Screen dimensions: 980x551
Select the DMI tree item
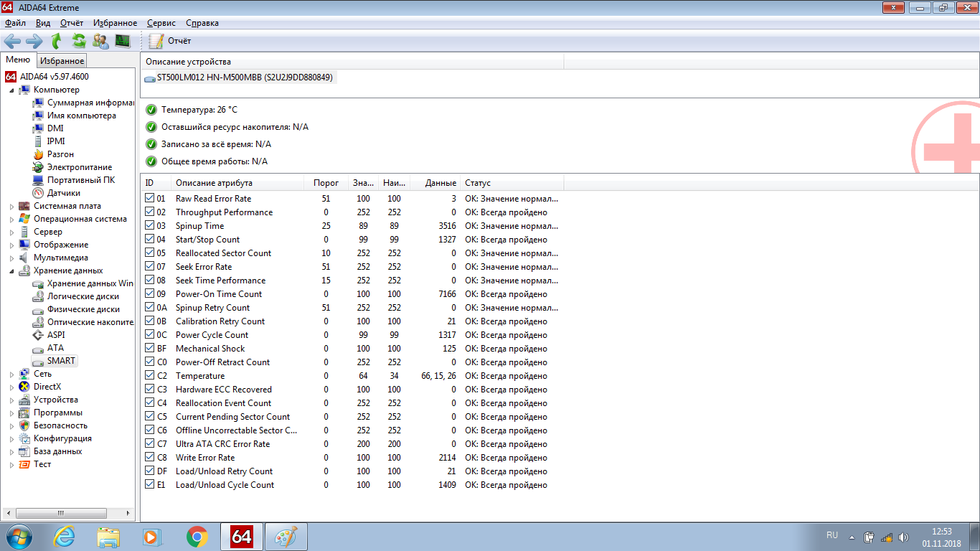tap(55, 128)
